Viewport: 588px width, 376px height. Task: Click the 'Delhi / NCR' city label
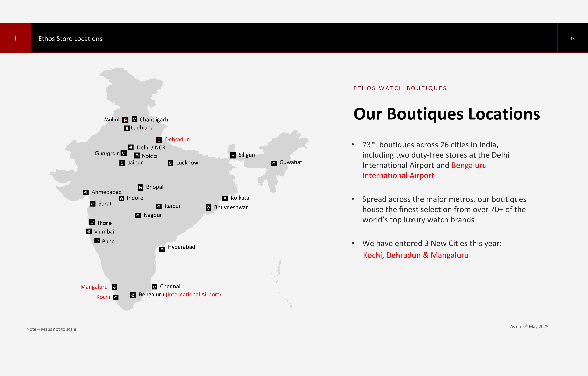point(151,147)
